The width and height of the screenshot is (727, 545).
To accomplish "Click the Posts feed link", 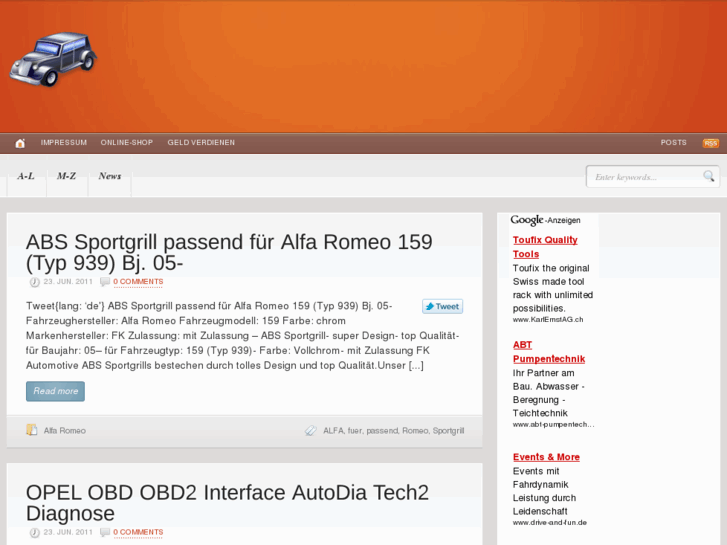I will [674, 142].
